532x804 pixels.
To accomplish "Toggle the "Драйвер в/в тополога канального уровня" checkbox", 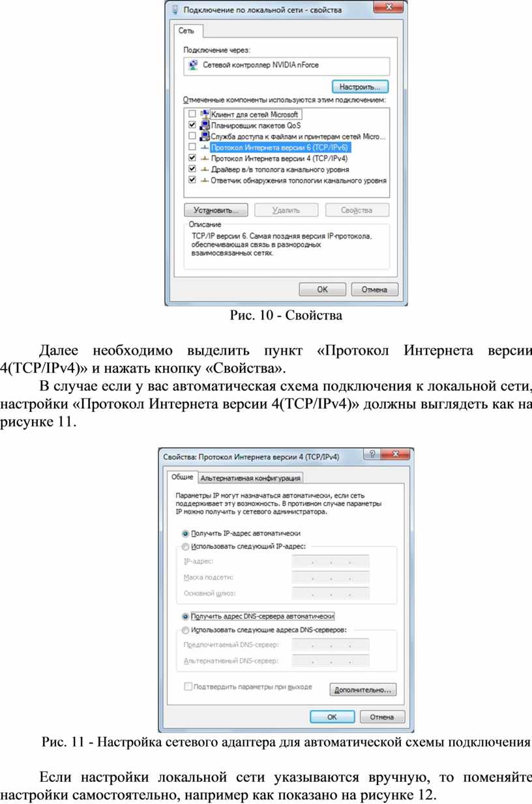I will 192,170.
